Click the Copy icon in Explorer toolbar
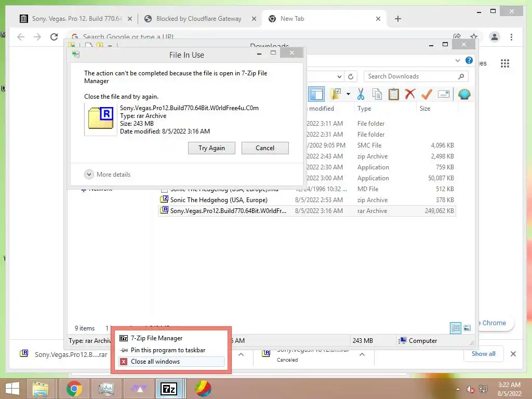Screen dimensions: 532x399 [377, 95]
